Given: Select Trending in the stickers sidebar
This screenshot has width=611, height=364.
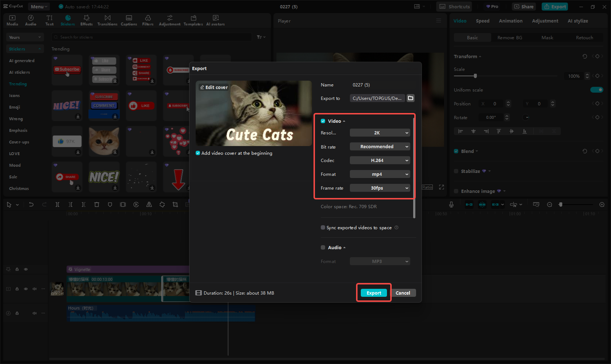Looking at the screenshot, I should 17,84.
